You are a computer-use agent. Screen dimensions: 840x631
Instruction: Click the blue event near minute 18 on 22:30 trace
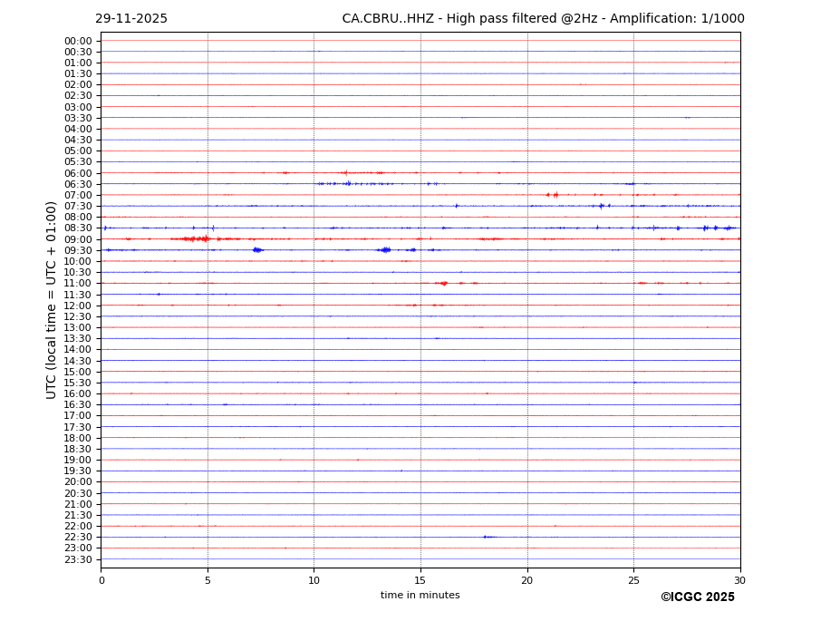(x=486, y=537)
